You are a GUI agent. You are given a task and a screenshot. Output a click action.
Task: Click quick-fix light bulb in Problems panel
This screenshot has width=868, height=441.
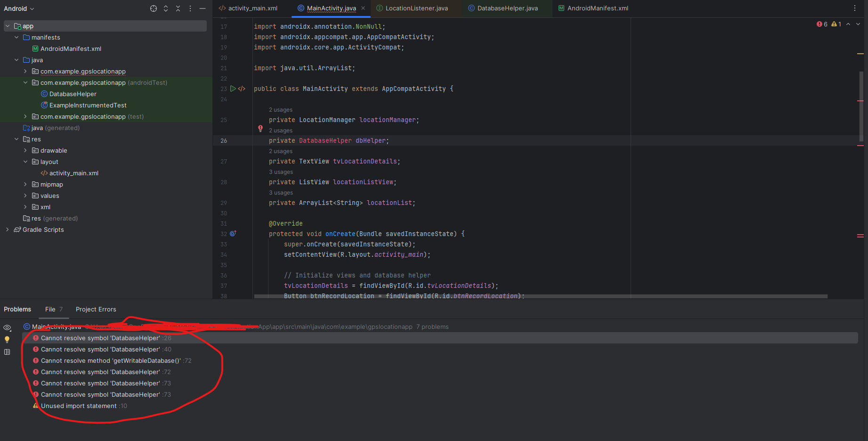[x=7, y=339]
